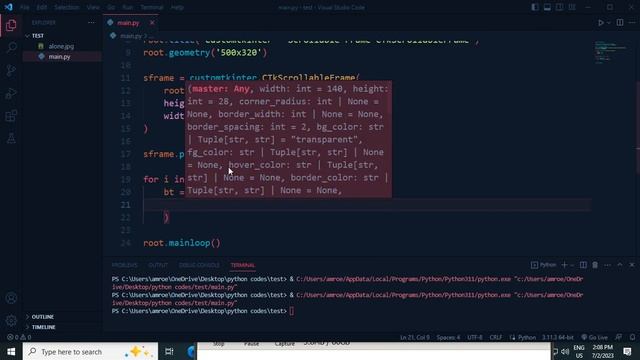Viewport: 640px width, 360px height.
Task: Open the Help menu
Action: (x=177, y=7)
